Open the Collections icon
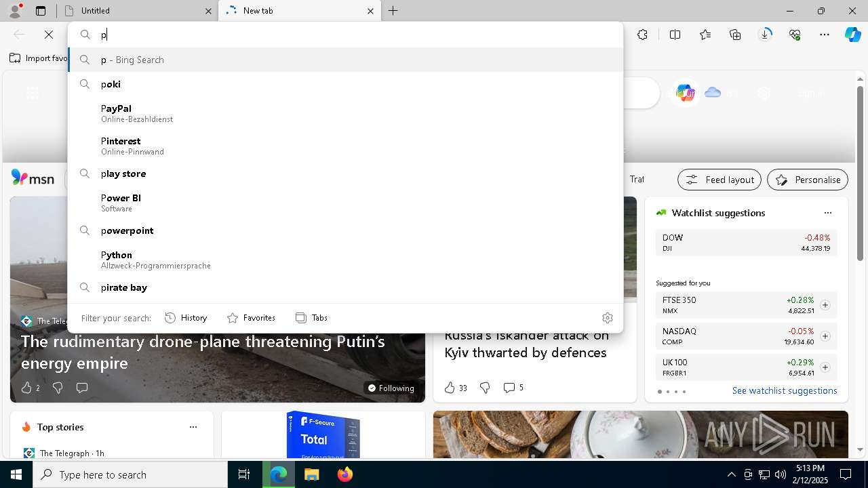This screenshot has height=488, width=868. (x=735, y=35)
